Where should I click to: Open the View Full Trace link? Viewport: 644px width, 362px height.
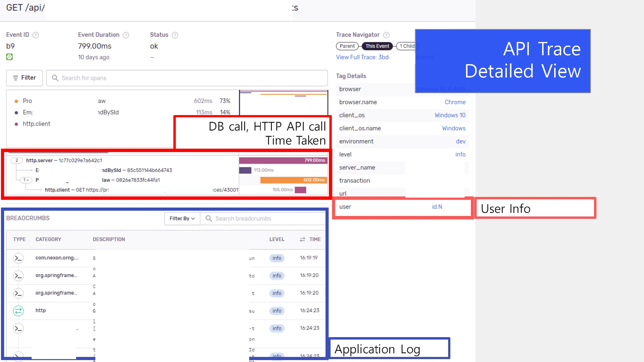[362, 57]
